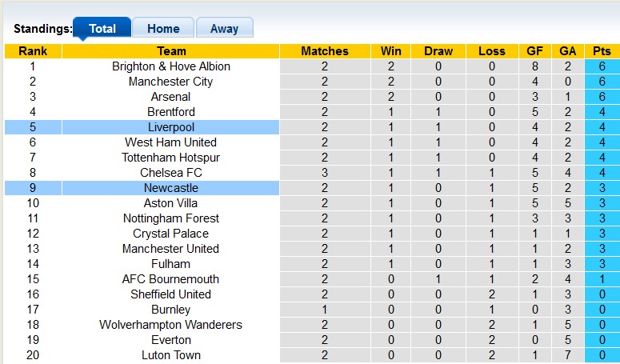Open the Luton Town team link
Screen dimensions: 620x364
click(171, 355)
